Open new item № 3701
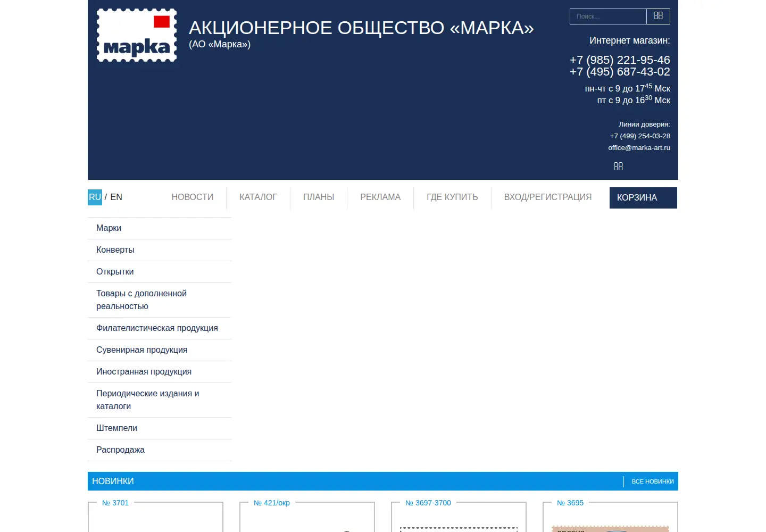 coord(115,503)
